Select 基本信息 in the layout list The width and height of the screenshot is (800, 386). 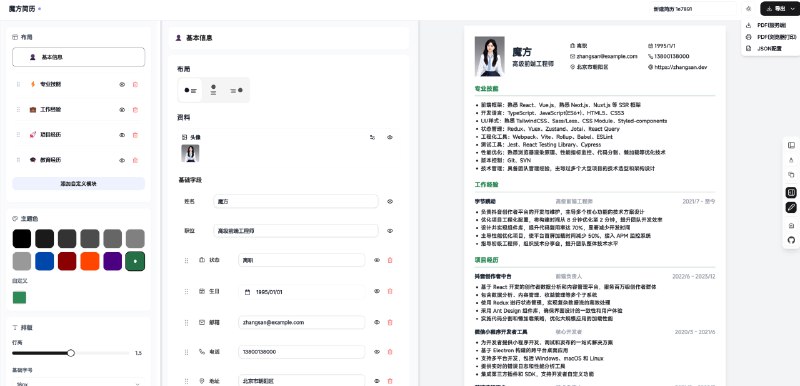(x=79, y=57)
